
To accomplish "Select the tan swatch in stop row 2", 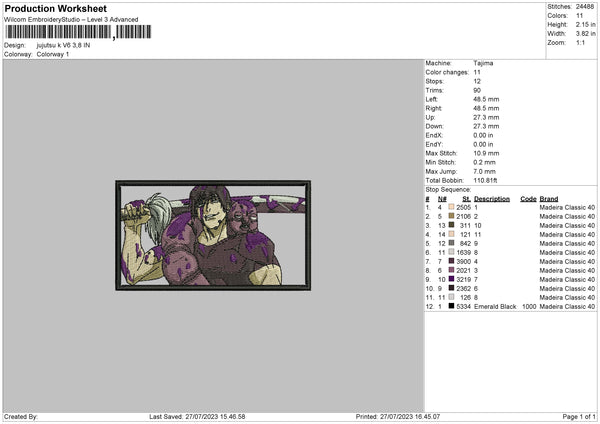I will pos(452,216).
